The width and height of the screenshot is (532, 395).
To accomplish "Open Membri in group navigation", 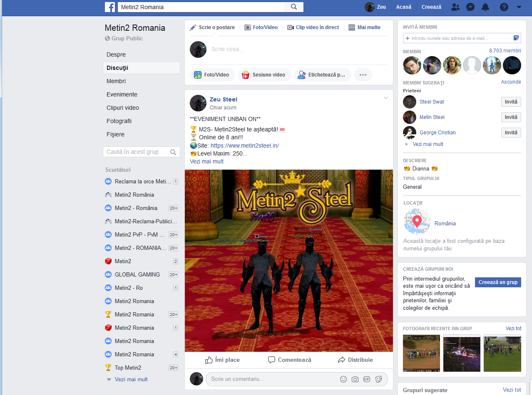I will coord(116,81).
